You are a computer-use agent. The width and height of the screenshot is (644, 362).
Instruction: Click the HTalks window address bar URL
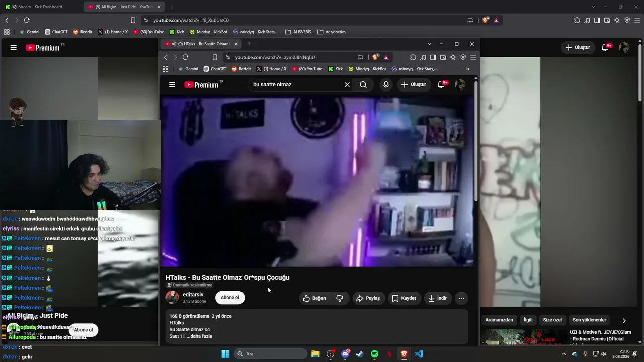tap(275, 57)
